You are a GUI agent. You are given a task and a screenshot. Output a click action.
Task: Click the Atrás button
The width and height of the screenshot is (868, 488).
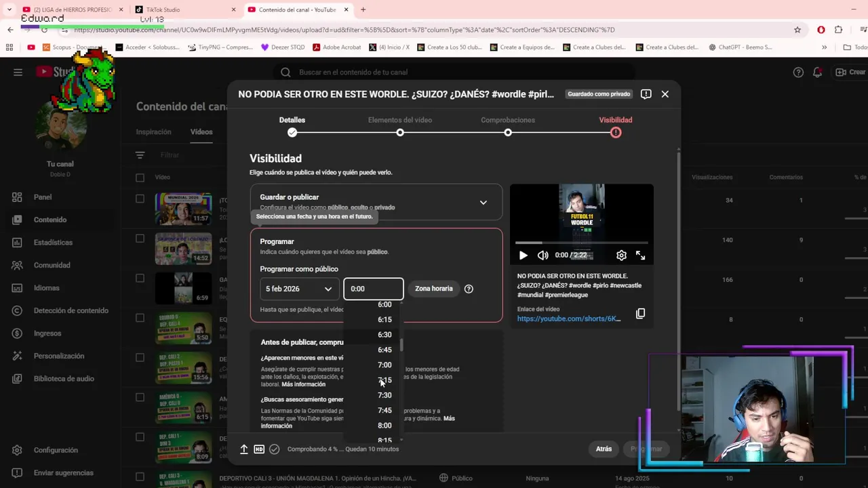[604, 449]
